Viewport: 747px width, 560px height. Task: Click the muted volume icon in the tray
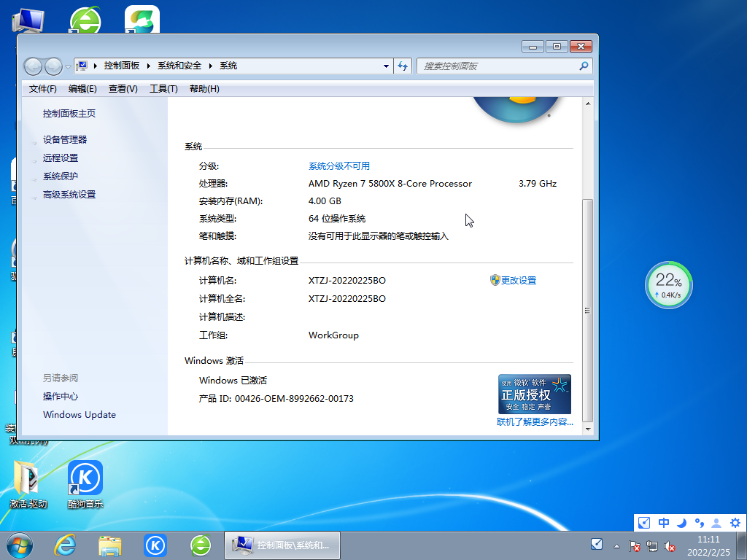point(670,545)
